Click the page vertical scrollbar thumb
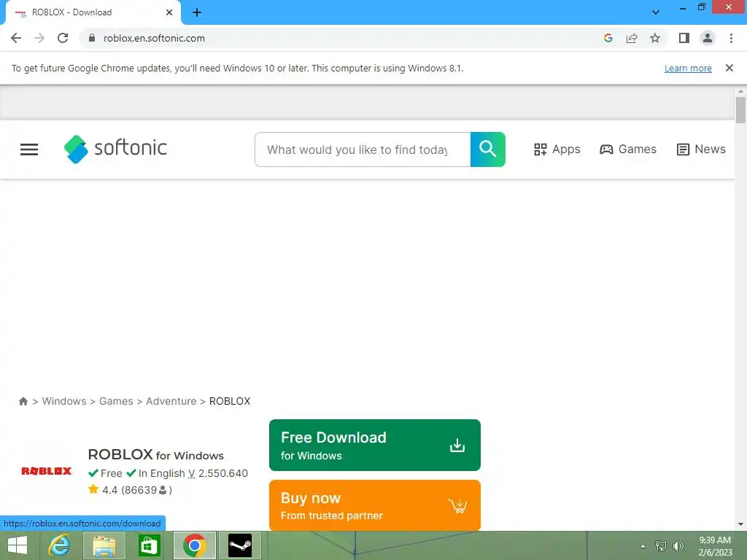This screenshot has width=747, height=560. coord(740,110)
